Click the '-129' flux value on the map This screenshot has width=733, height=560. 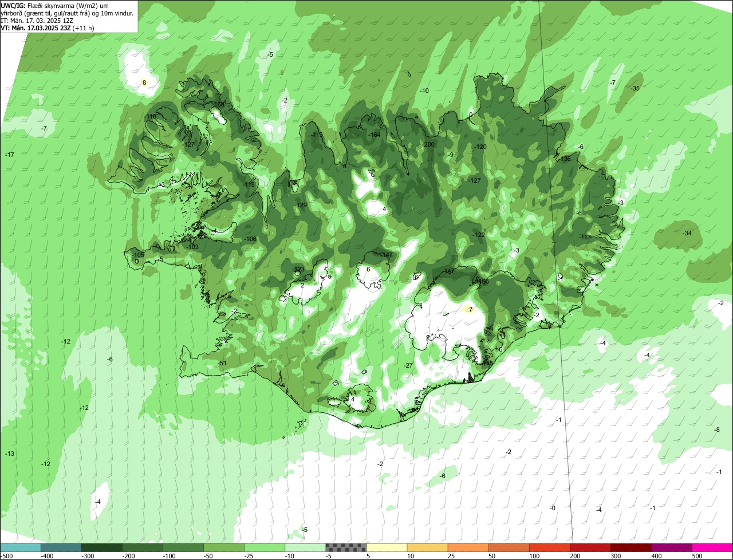pyautogui.click(x=301, y=205)
